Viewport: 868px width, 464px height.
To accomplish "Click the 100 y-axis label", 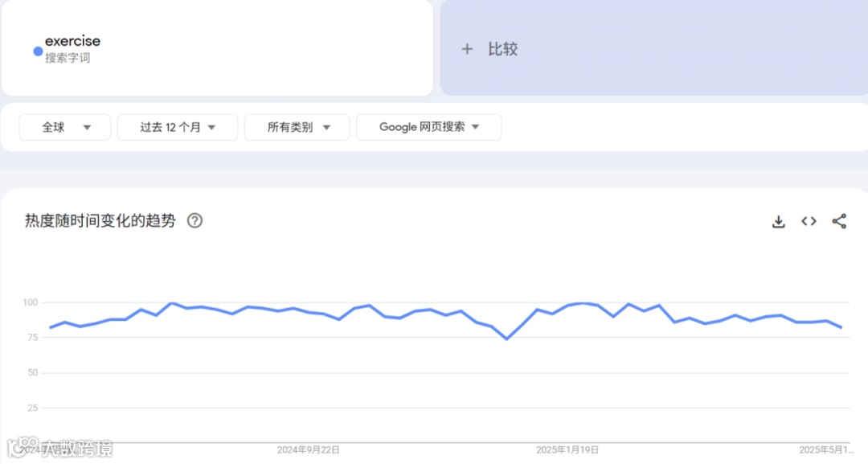I will point(30,302).
